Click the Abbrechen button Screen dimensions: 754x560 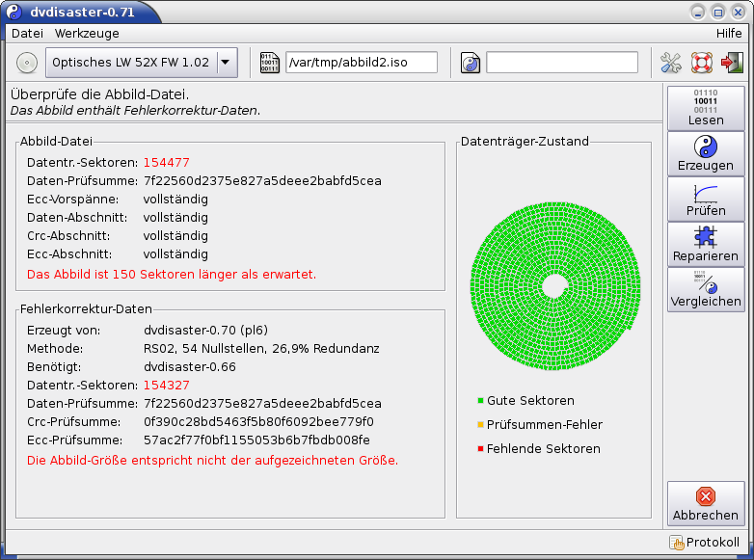coord(706,503)
